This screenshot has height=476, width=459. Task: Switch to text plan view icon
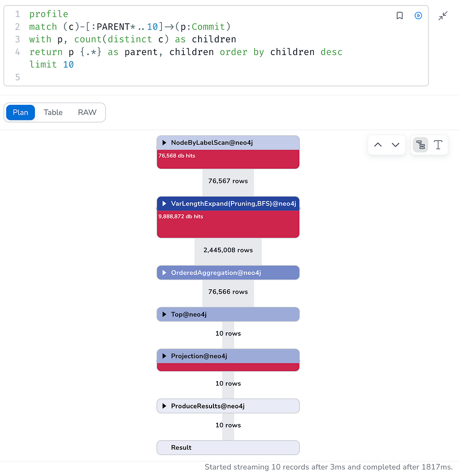pos(438,145)
